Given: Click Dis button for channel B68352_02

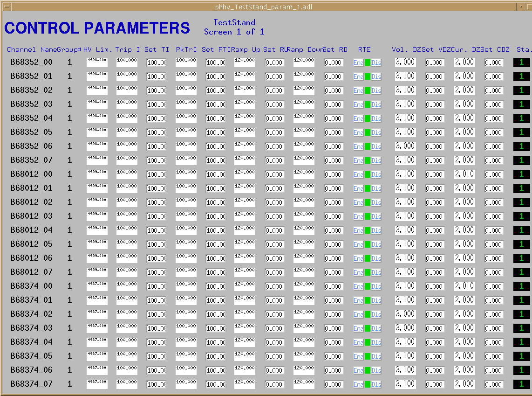Looking at the screenshot, I should (x=376, y=90).
